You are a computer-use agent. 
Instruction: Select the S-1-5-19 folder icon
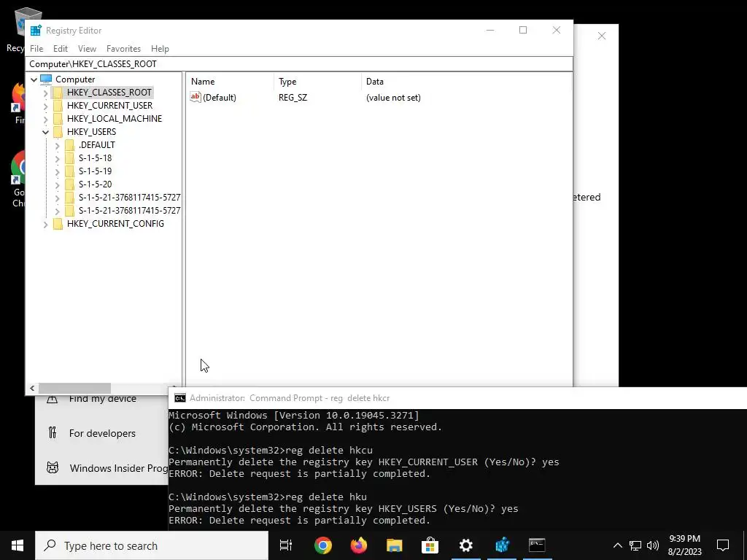69,171
